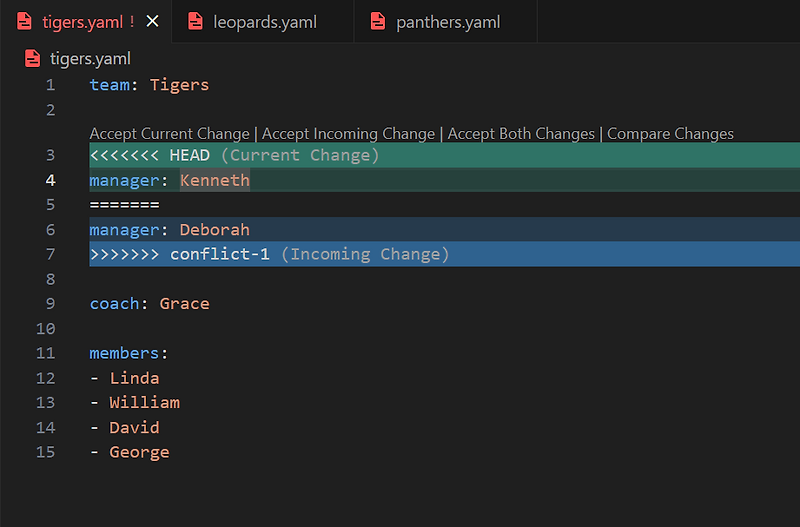Accept Incoming Change in merge conflict

coord(348,134)
